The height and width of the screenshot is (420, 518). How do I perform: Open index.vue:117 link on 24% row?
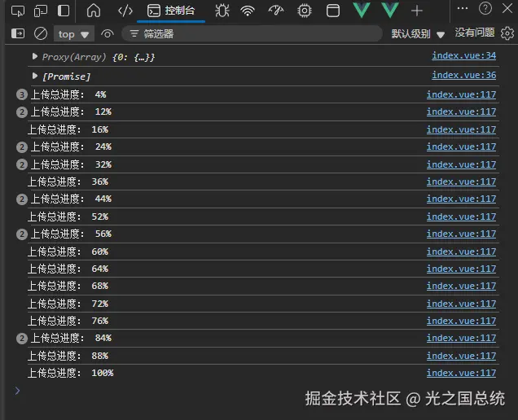(461, 147)
